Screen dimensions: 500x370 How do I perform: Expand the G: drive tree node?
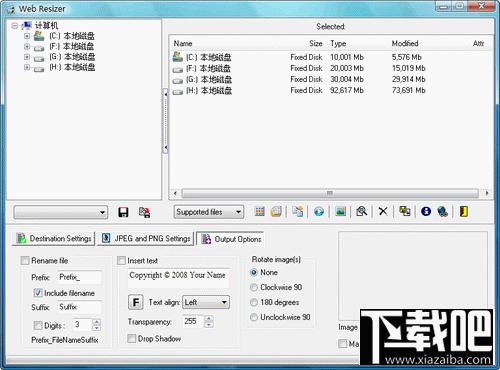pos(27,57)
